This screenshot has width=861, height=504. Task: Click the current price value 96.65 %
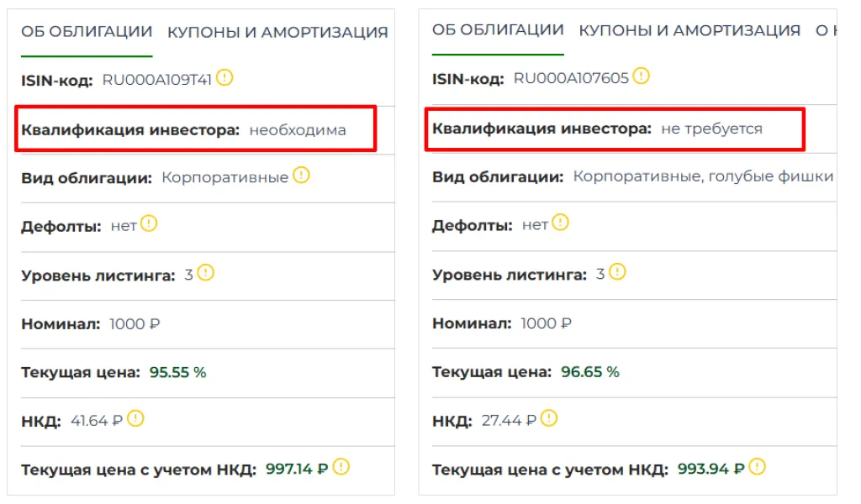coord(590,371)
